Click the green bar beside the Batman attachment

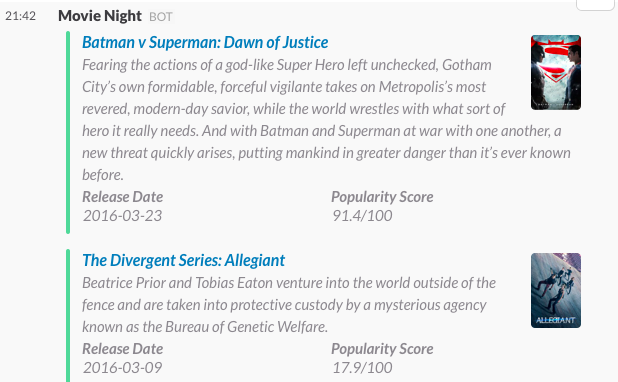(x=68, y=132)
